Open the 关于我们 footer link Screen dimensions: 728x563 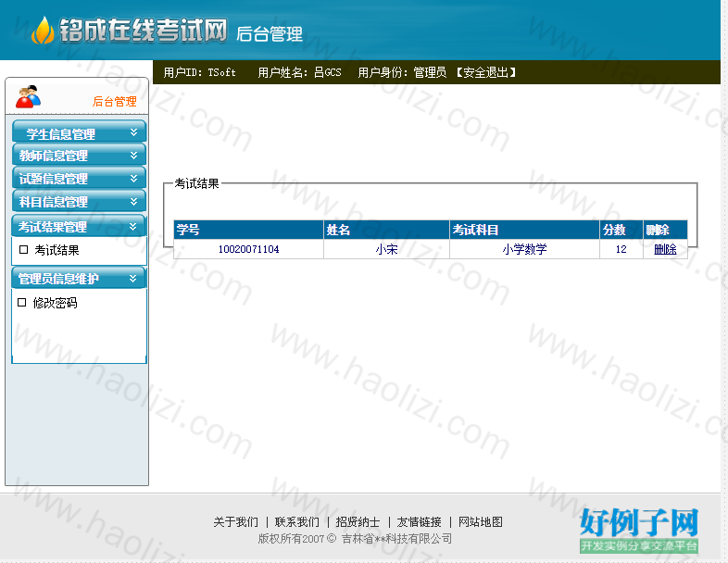[235, 522]
